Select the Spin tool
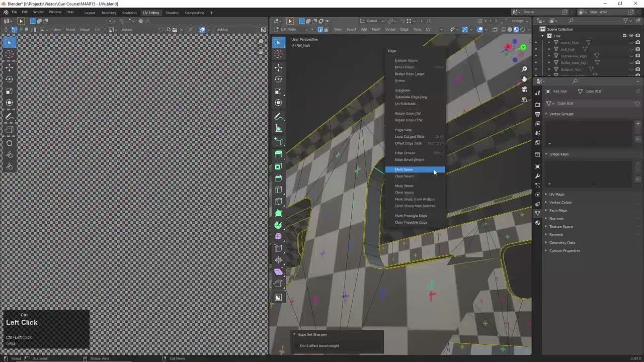644x362 pixels. click(x=278, y=225)
